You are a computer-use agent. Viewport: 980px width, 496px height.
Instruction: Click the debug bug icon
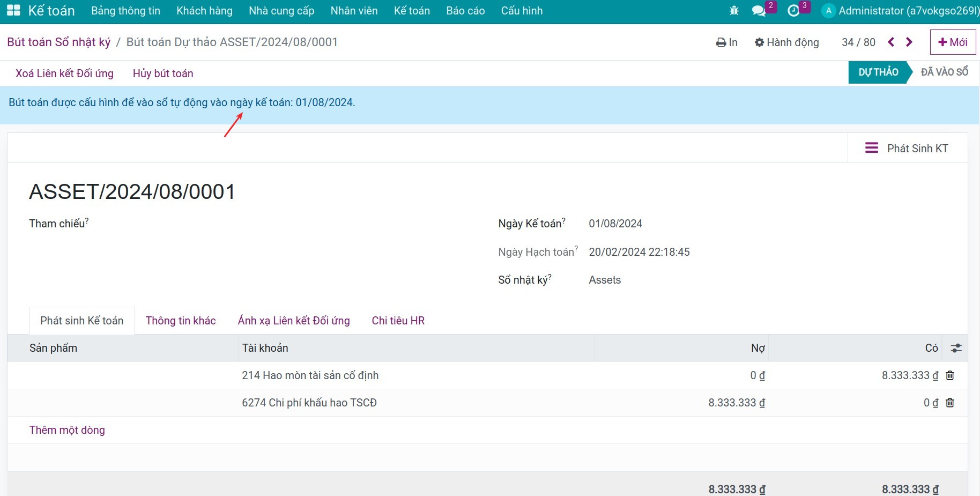734,11
